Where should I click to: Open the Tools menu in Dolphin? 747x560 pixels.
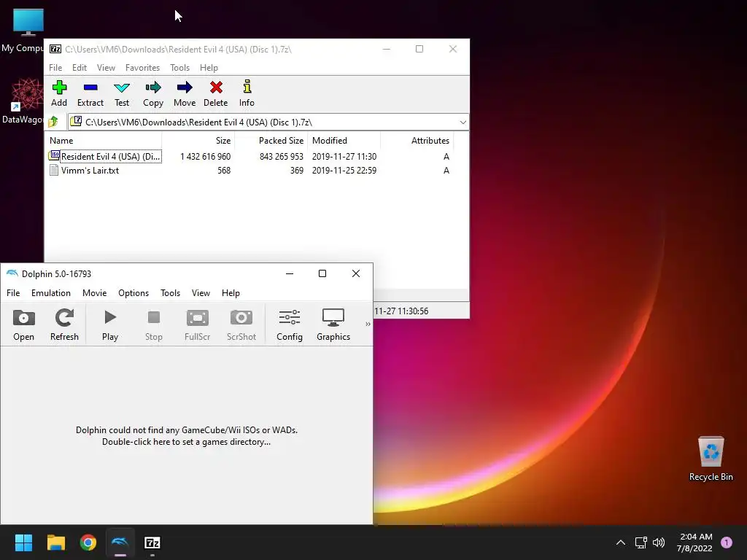coord(170,293)
